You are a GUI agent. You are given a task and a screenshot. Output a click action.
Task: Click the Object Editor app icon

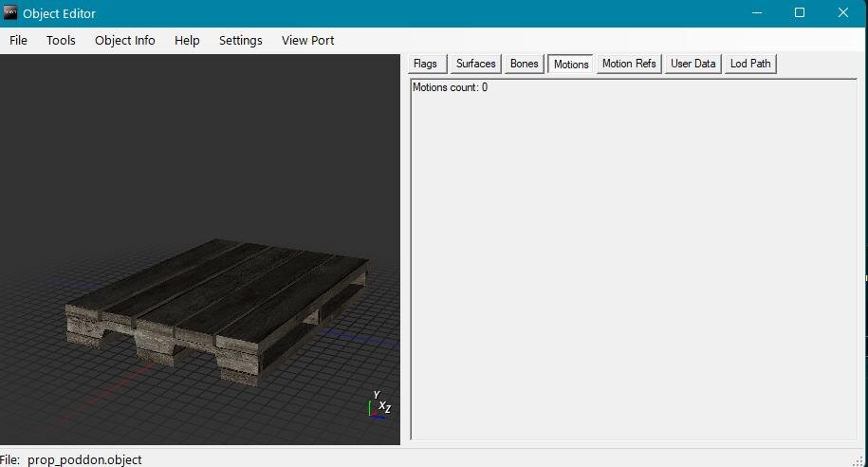pyautogui.click(x=10, y=13)
